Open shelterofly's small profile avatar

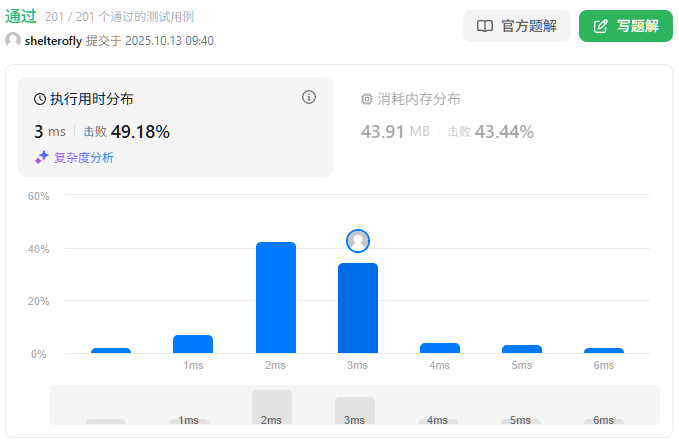pyautogui.click(x=13, y=40)
